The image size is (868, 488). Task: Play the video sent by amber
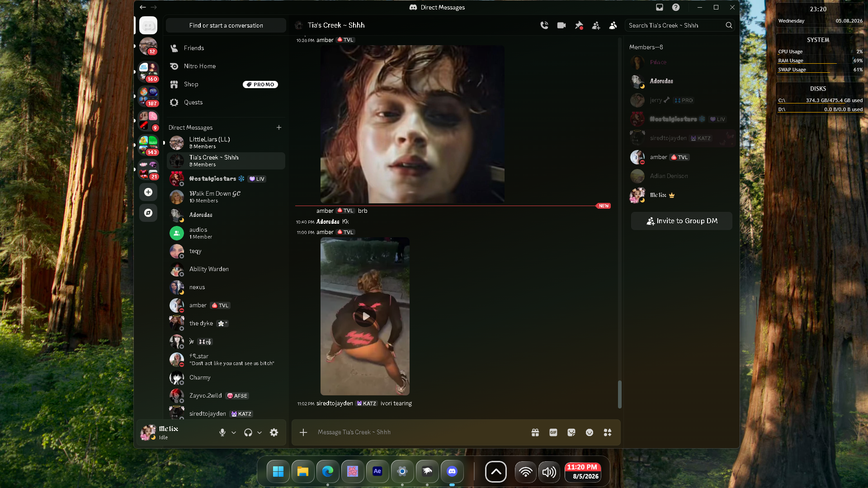[365, 316]
